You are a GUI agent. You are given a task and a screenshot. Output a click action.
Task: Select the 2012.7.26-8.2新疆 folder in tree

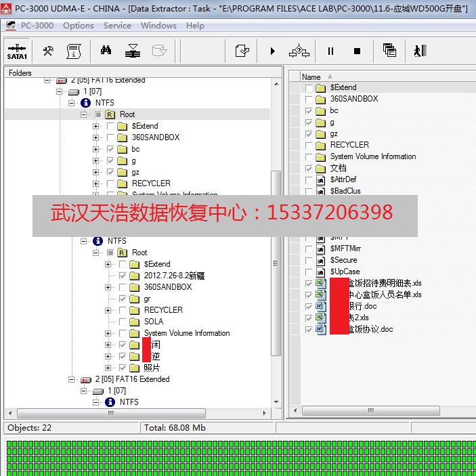coord(173,276)
